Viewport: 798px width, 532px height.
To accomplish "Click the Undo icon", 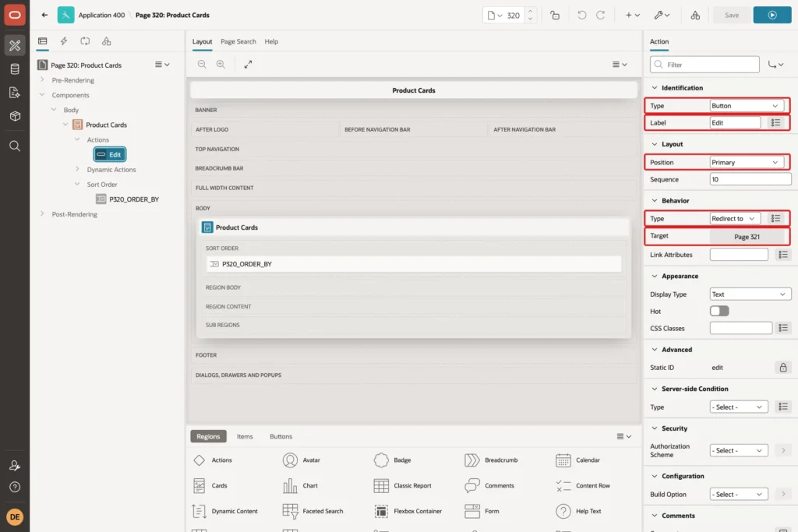I will click(x=581, y=16).
